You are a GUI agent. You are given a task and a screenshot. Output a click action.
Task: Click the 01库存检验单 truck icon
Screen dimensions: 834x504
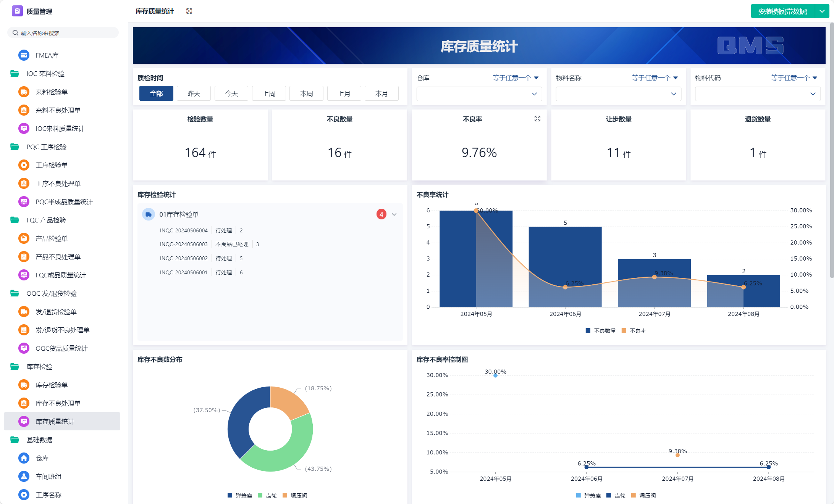tap(149, 214)
